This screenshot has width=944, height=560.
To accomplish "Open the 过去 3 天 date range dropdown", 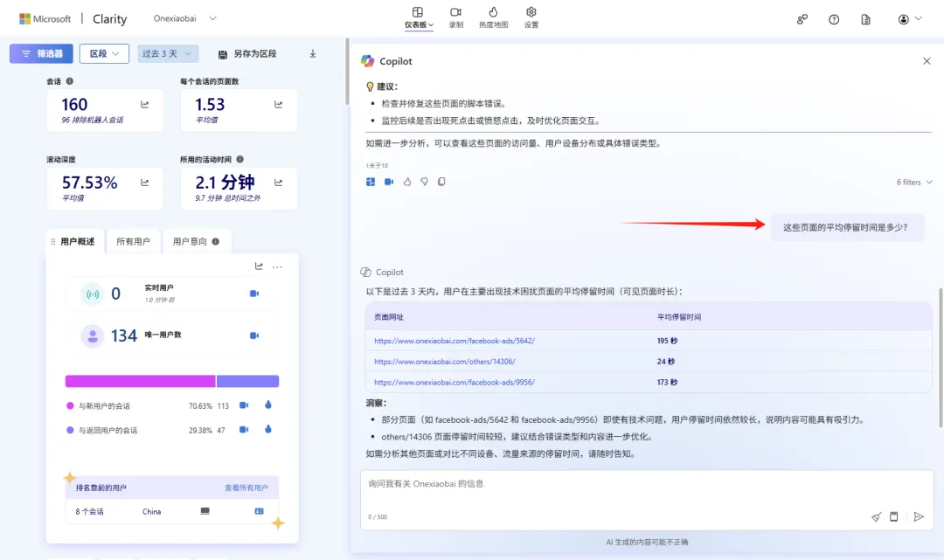I will tap(168, 54).
